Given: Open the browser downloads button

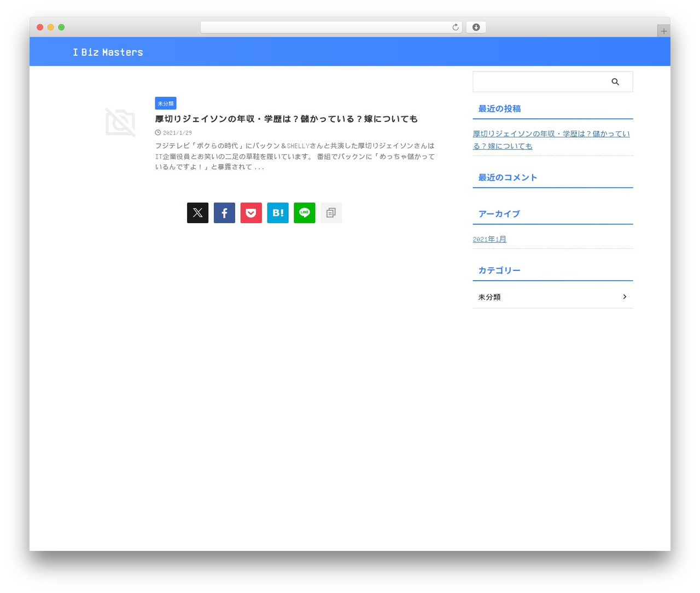Looking at the screenshot, I should tap(476, 27).
